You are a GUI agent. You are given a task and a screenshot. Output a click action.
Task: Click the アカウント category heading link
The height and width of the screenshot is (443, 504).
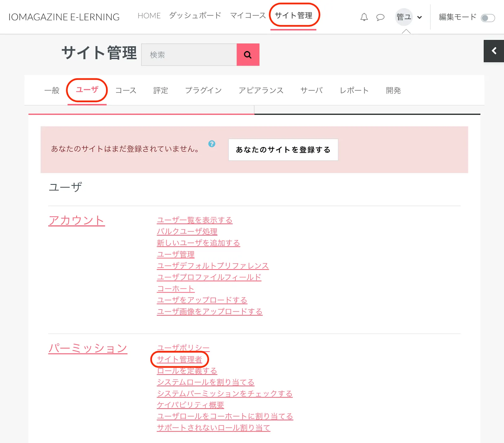[x=76, y=220]
